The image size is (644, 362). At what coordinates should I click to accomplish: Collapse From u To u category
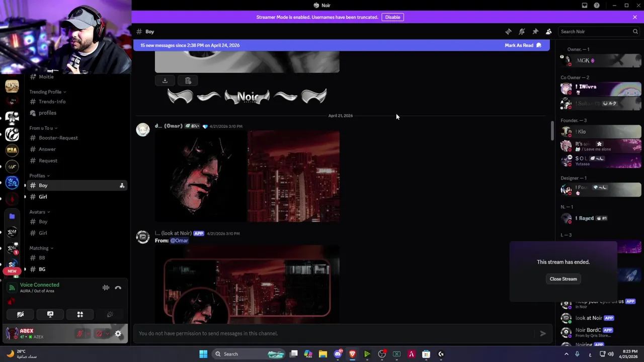pyautogui.click(x=43, y=128)
